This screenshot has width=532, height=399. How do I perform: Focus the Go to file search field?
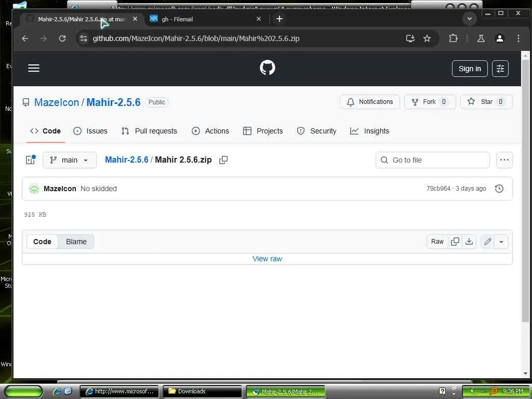pyautogui.click(x=433, y=160)
